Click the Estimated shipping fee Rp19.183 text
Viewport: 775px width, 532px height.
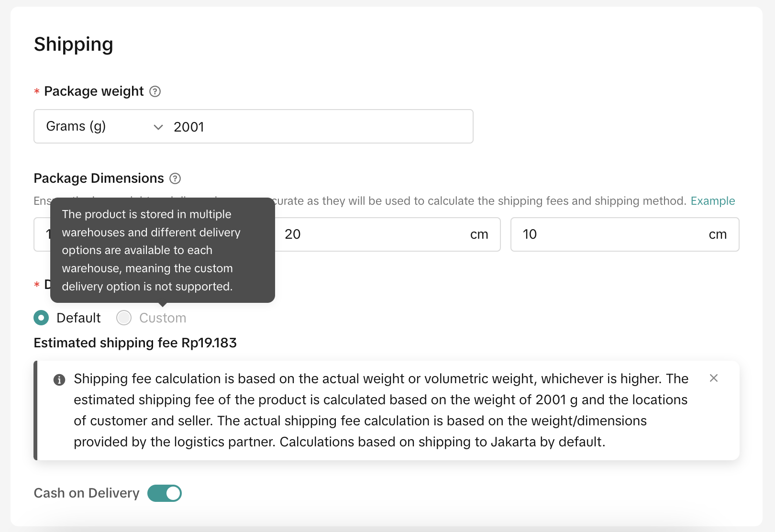(135, 343)
